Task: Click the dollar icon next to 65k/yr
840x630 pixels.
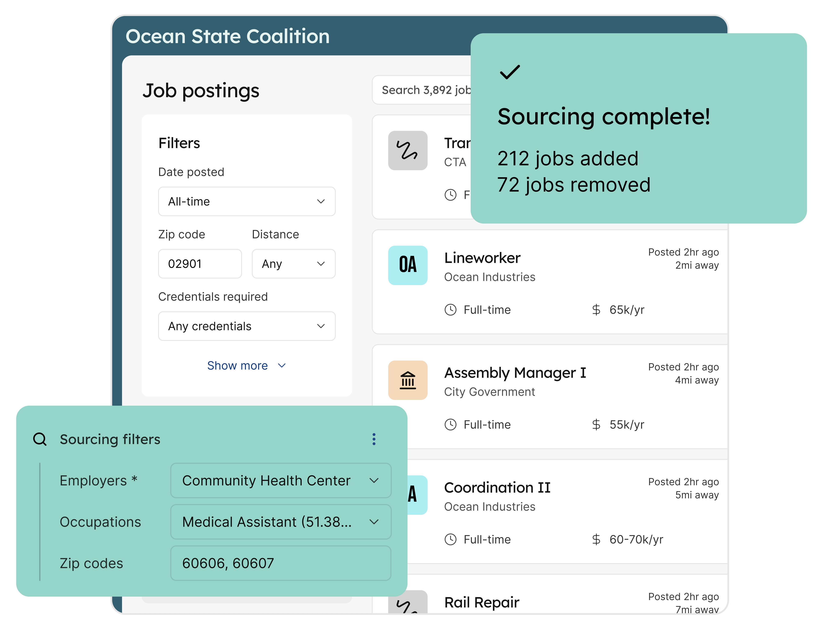Action: [x=596, y=309]
